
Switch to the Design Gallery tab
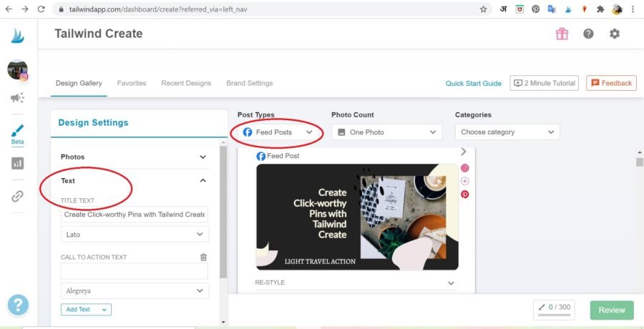pyautogui.click(x=79, y=83)
